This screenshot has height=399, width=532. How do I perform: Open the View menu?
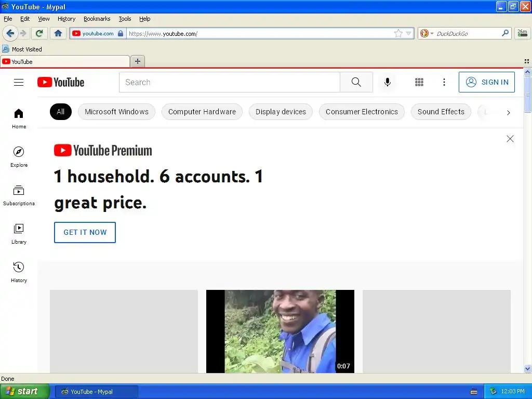point(44,19)
